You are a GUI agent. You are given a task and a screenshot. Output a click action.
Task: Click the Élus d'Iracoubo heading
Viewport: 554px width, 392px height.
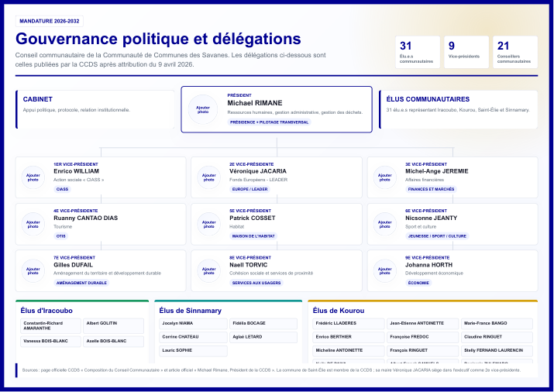(46, 311)
